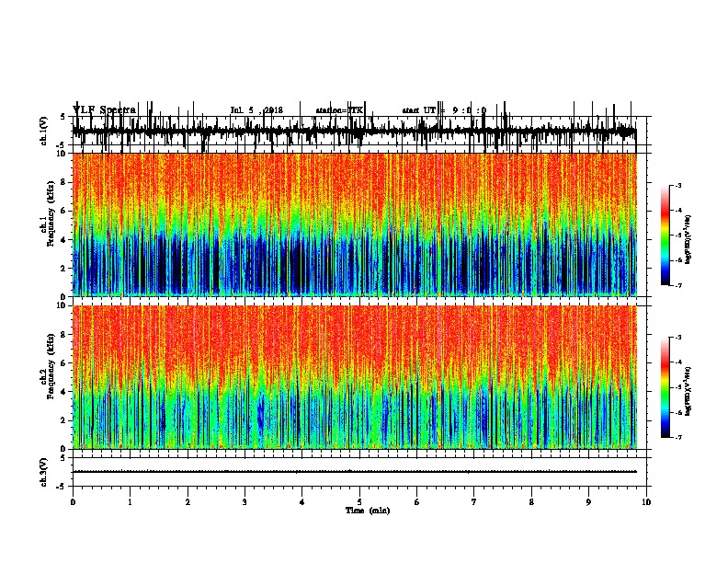Click the ch.2 spectrogram color bar
This screenshot has height=563, width=728.
pos(665,387)
